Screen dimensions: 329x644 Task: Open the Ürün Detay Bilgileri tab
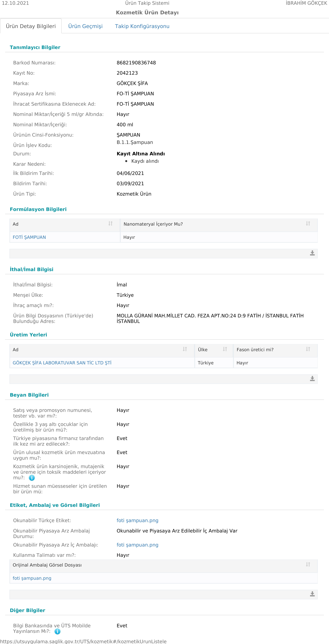pyautogui.click(x=31, y=26)
